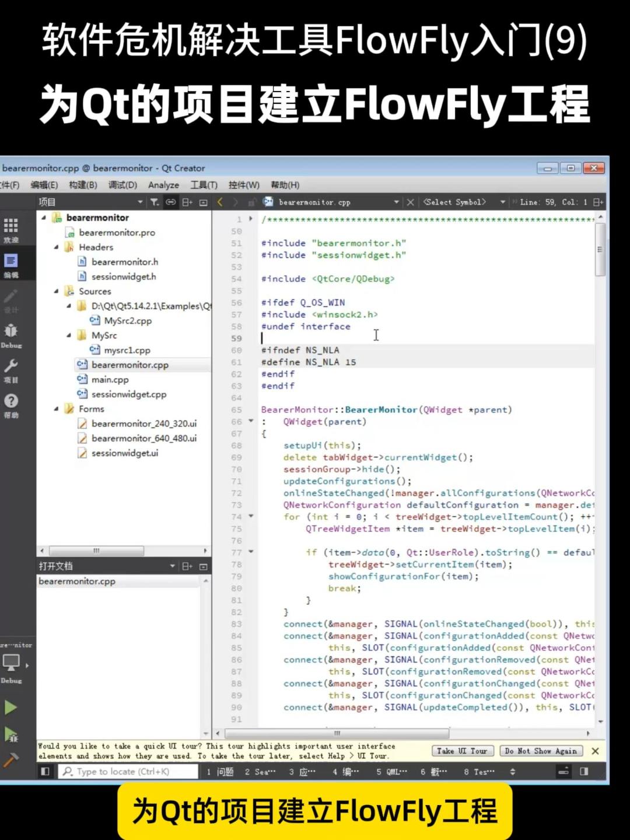
Task: Toggle the left sidebar visibility button
Action: [45, 772]
